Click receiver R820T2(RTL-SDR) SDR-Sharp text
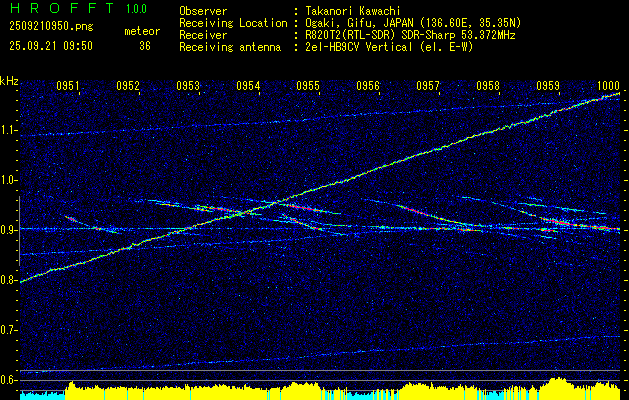This screenshot has width=629, height=400. [x=410, y=35]
